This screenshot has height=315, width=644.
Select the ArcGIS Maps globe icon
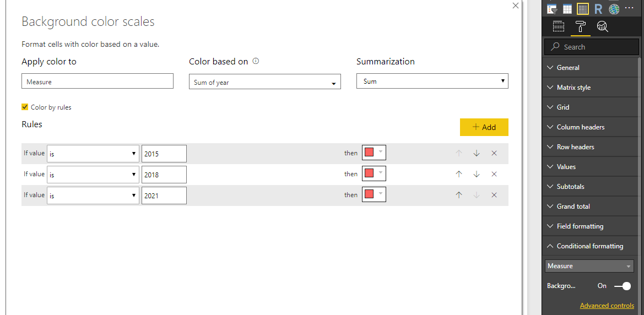point(614,9)
